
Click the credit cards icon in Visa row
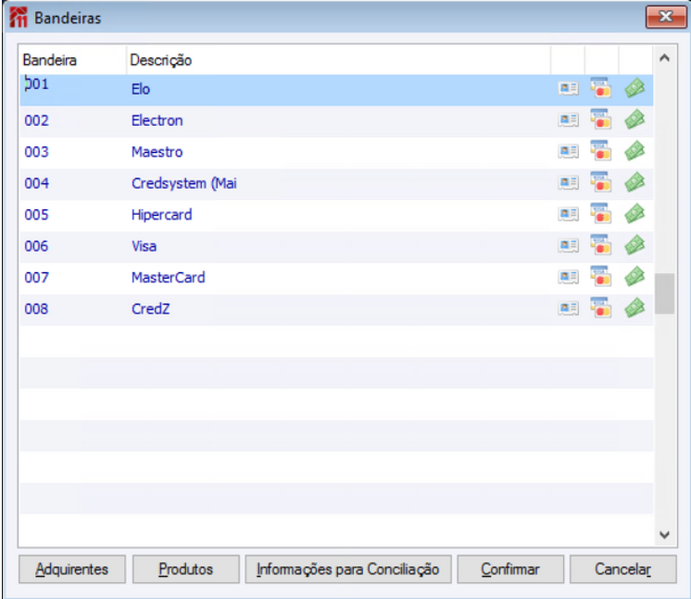coord(601,245)
